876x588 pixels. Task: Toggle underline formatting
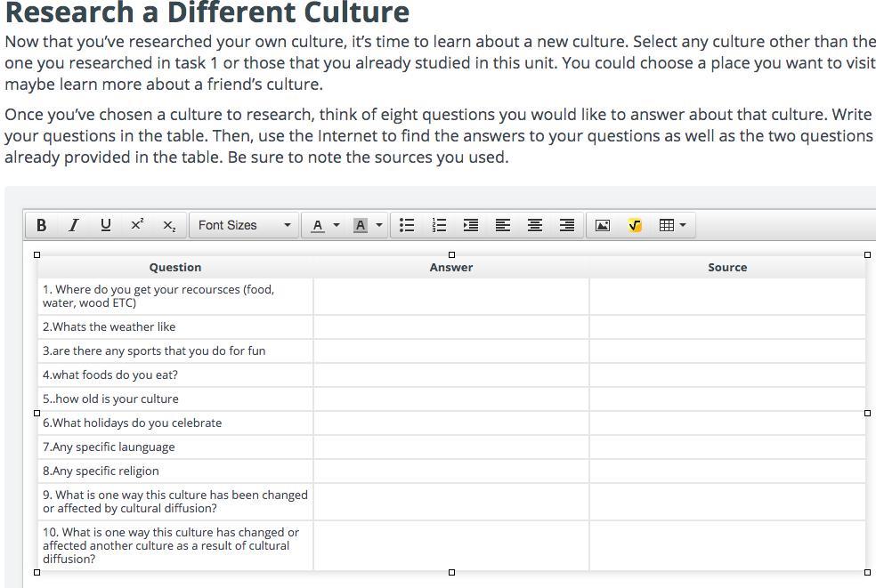click(x=106, y=225)
